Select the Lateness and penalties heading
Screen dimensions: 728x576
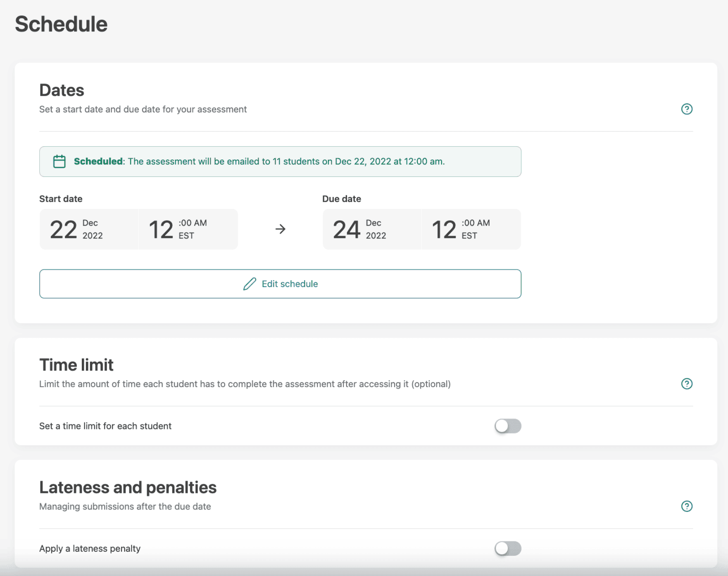(x=128, y=488)
